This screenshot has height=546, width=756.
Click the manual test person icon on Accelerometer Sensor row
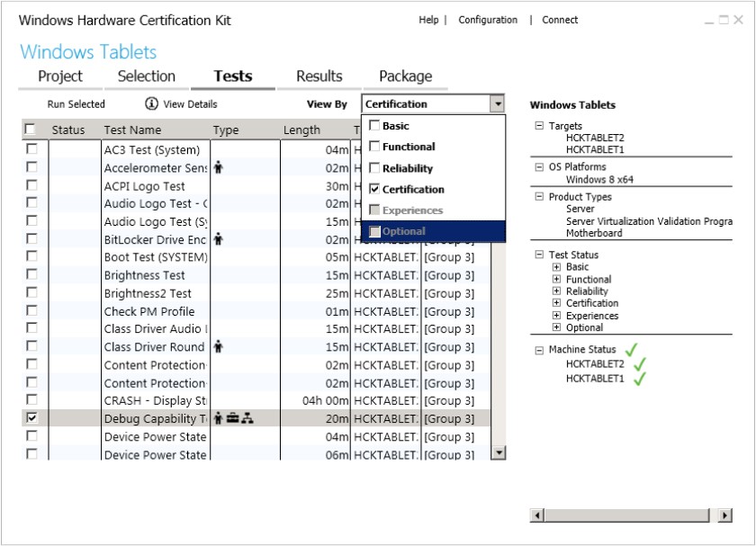point(217,167)
